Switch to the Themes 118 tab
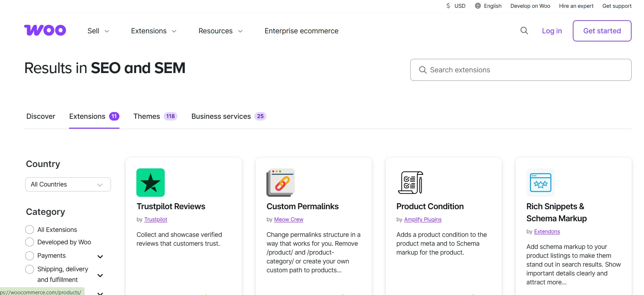 [x=155, y=116]
